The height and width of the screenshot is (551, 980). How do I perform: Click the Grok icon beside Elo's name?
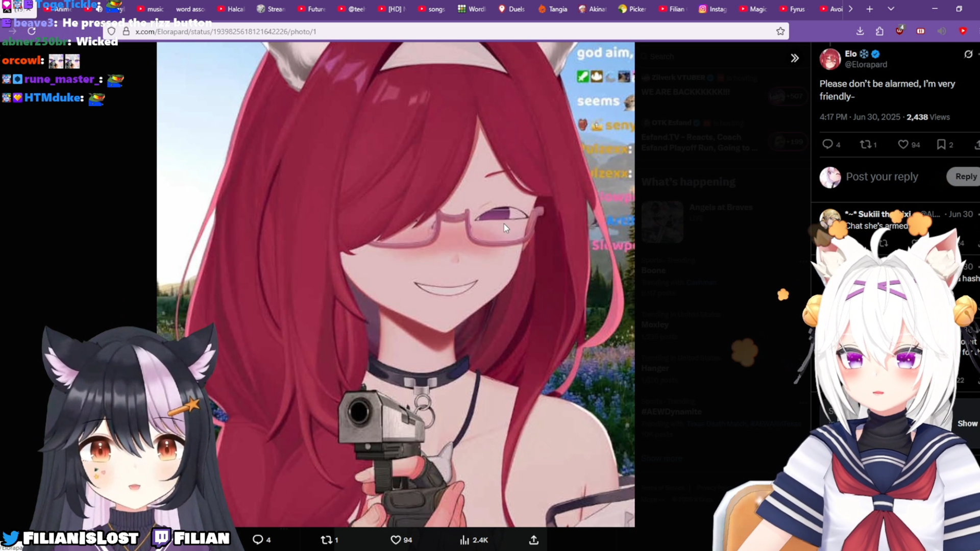968,54
